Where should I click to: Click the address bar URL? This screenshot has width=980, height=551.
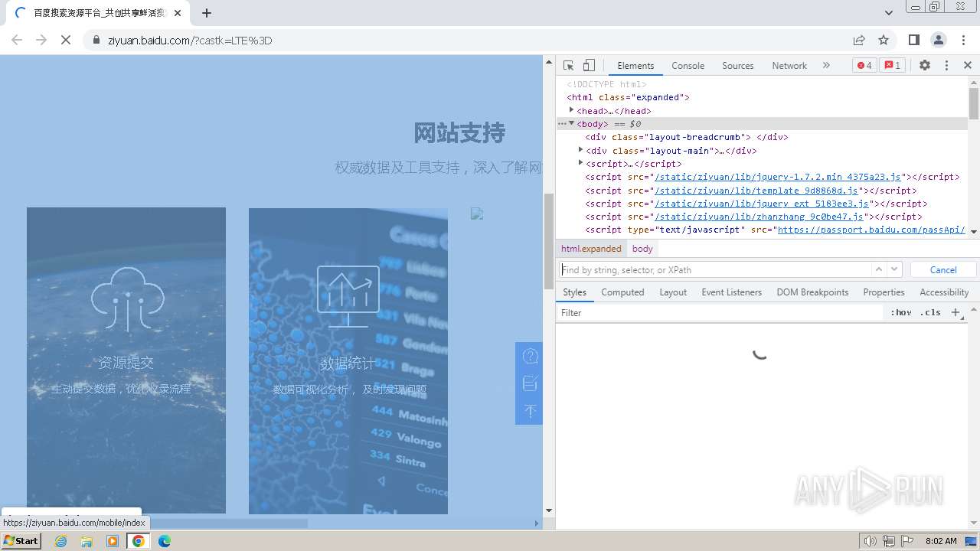coord(190,41)
